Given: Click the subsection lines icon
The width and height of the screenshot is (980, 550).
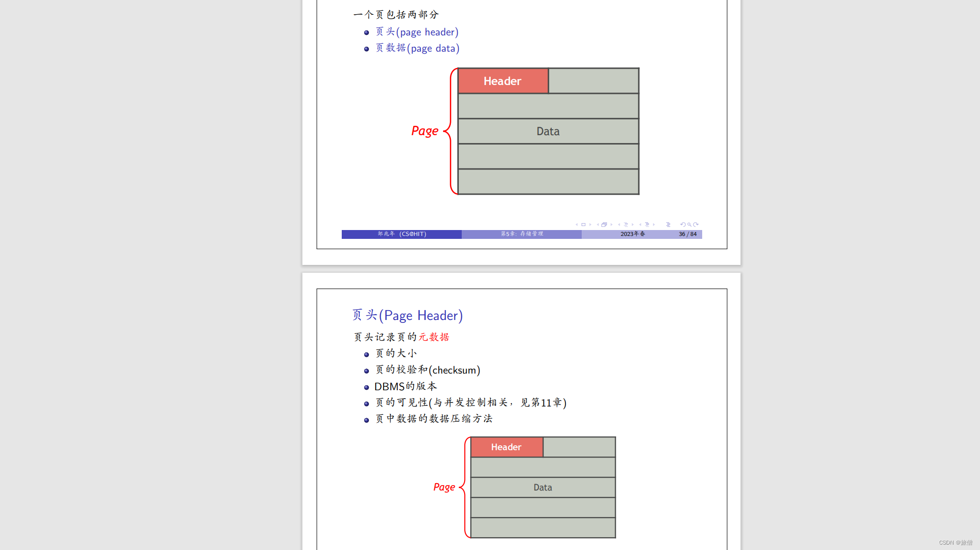Looking at the screenshot, I should point(626,225).
